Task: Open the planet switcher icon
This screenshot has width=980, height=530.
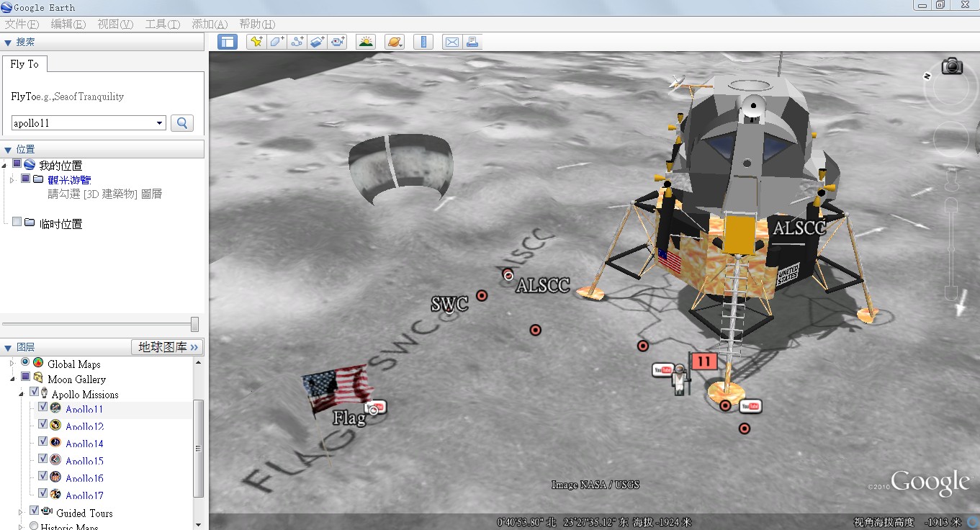Action: click(395, 42)
